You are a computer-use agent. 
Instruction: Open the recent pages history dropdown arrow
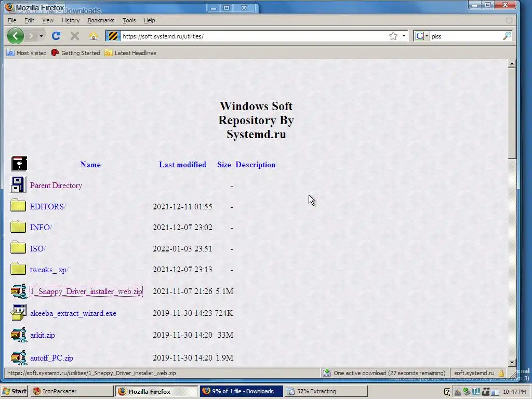pos(41,36)
